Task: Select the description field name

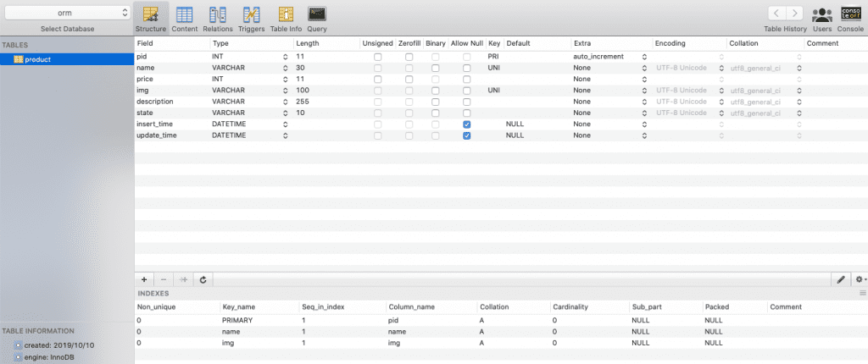Action: (x=155, y=102)
